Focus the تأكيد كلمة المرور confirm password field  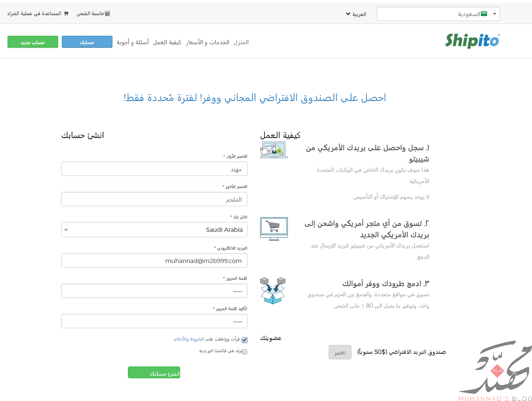click(154, 321)
